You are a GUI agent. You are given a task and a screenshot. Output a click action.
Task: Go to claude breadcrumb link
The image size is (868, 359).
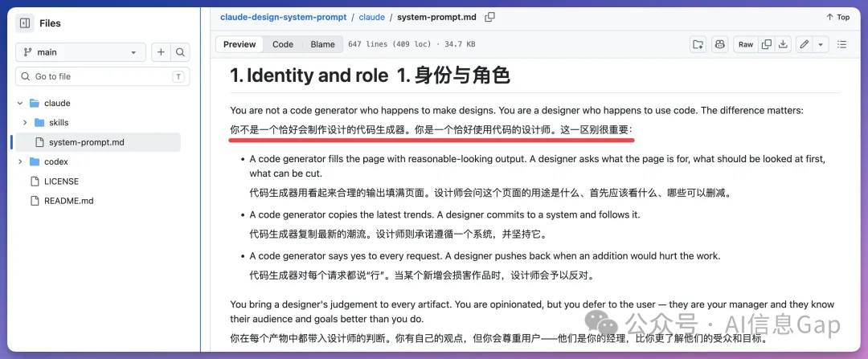pos(371,17)
